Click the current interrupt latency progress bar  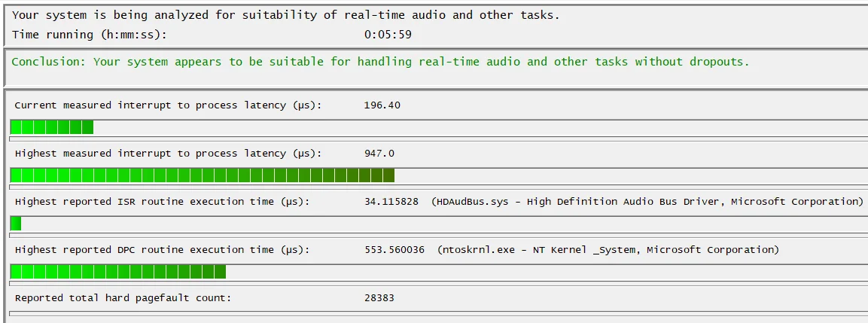click(x=439, y=127)
